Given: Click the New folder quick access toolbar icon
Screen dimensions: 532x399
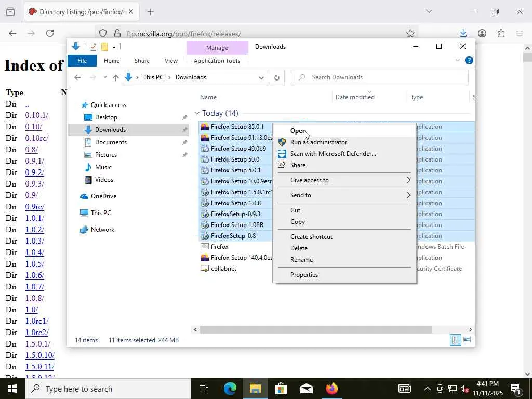Looking at the screenshot, I should pos(104,47).
